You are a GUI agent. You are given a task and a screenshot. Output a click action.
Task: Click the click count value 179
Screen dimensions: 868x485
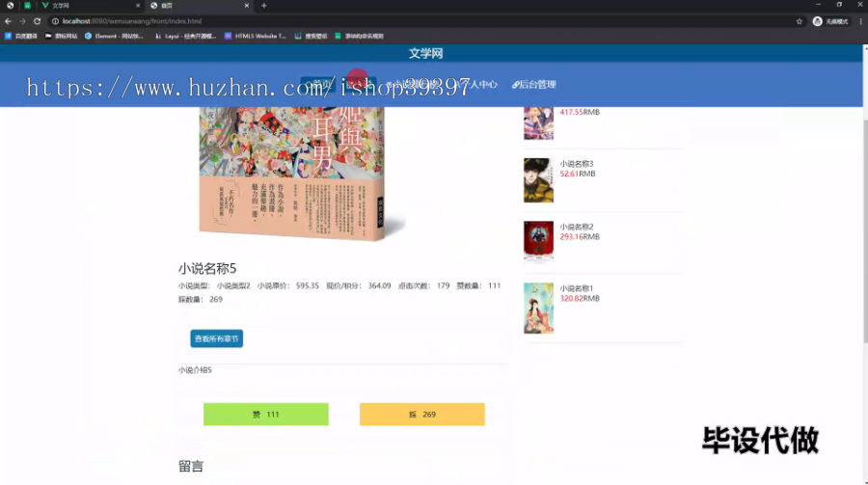pyautogui.click(x=443, y=285)
